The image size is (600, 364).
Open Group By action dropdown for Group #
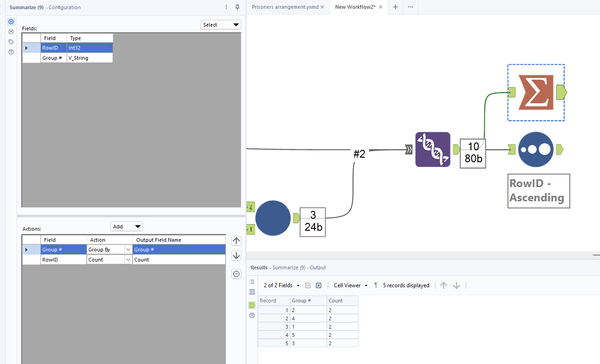(x=128, y=250)
